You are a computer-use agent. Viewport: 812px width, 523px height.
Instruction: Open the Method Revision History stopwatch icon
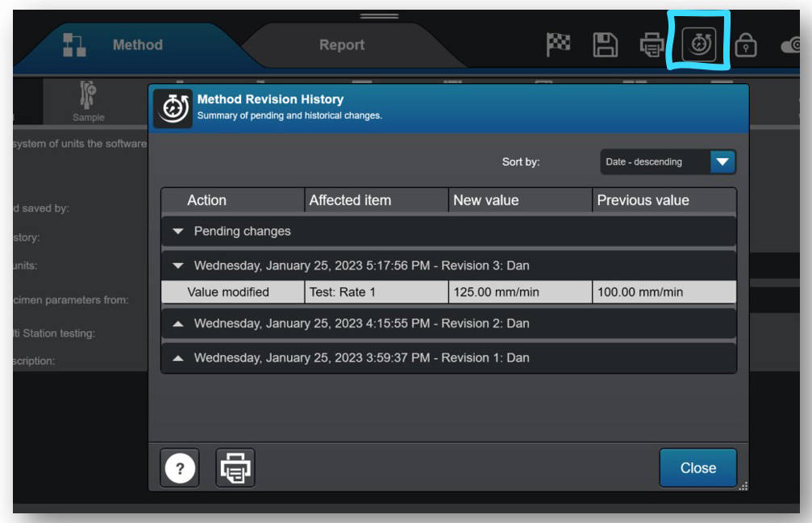point(698,44)
